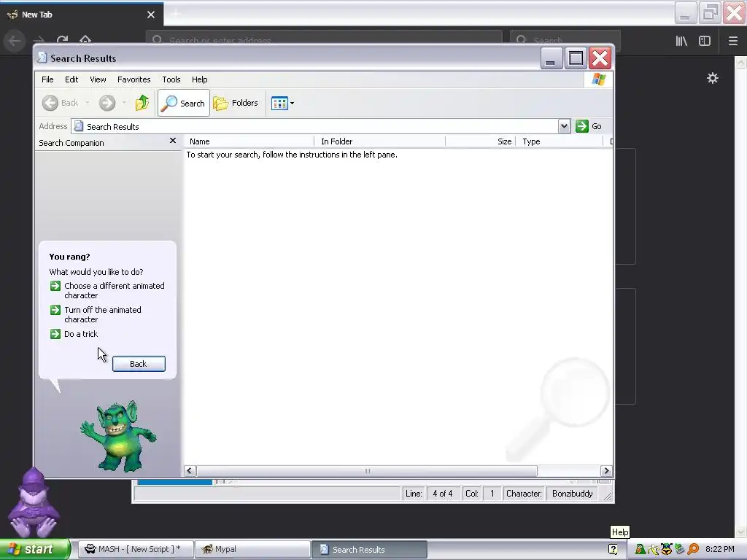Click the Explorer toolbar Back arrow
Viewport: 747px width, 560px height.
click(x=50, y=103)
